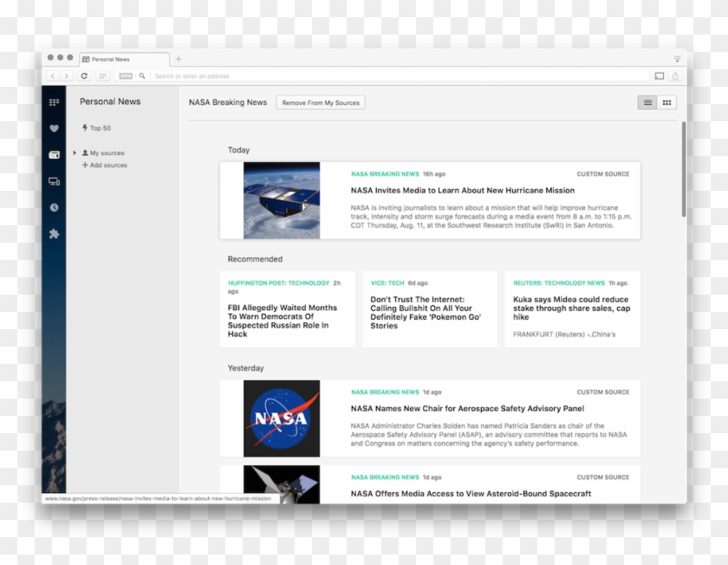The width and height of the screenshot is (728, 565).
Task: Expand the My sources tree
Action: [x=75, y=153]
